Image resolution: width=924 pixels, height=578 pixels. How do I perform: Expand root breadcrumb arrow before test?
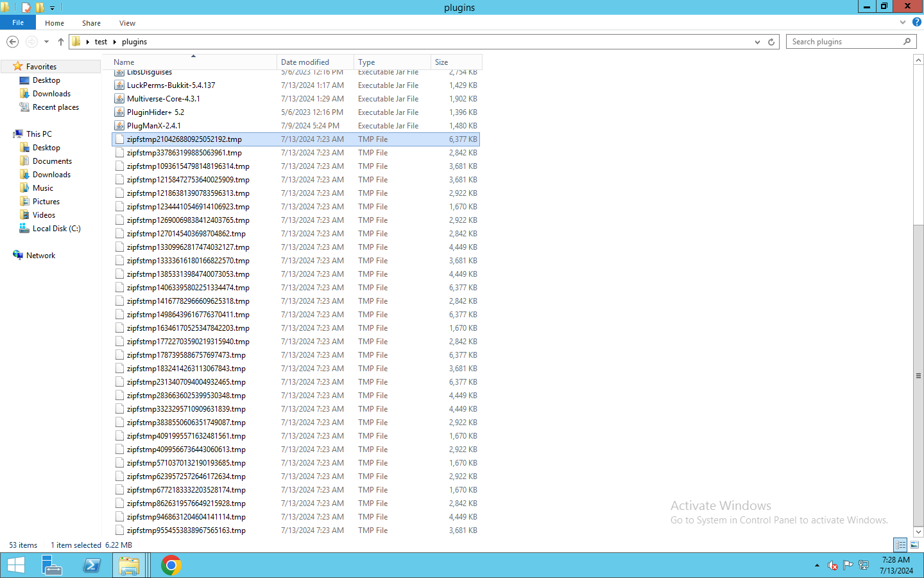88,42
